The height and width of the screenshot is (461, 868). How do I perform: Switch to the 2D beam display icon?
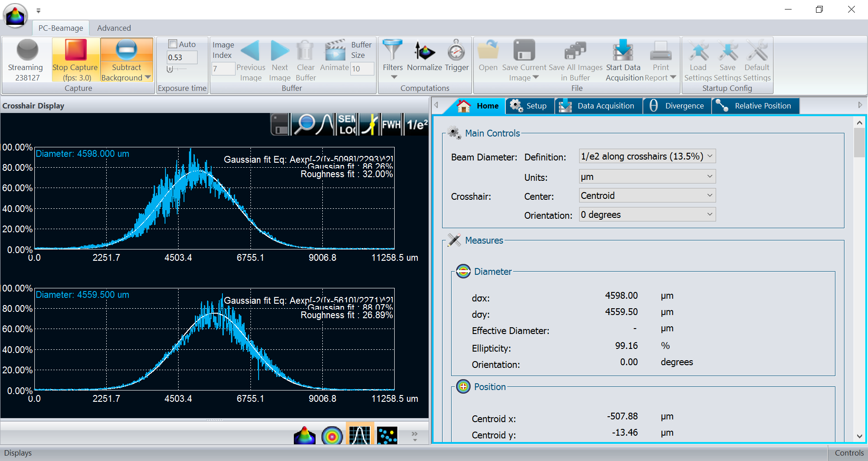332,435
